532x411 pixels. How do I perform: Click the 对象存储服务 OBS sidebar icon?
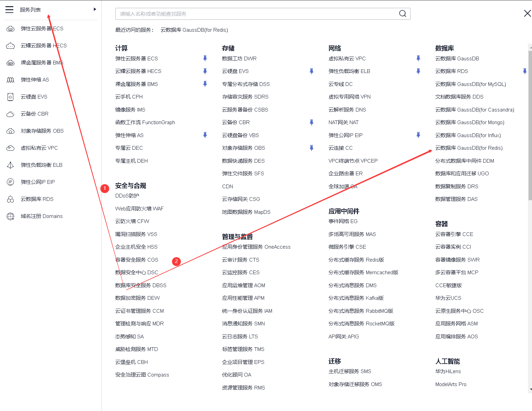pos(11,131)
